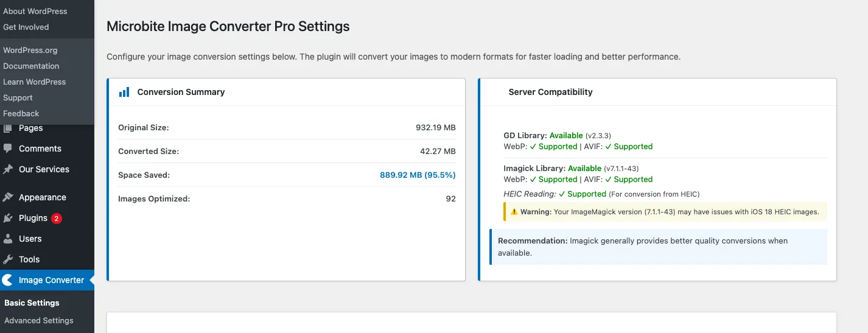Open Get Involved menu entry

click(26, 27)
